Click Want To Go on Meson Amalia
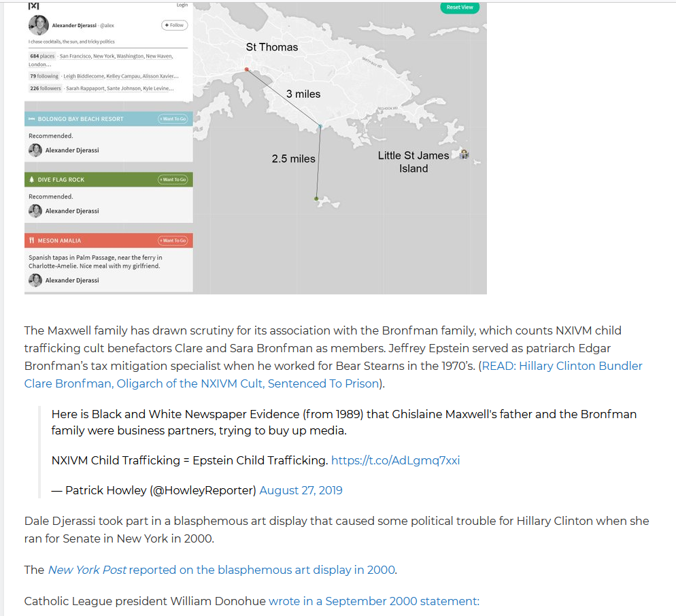676x616 pixels. click(173, 241)
